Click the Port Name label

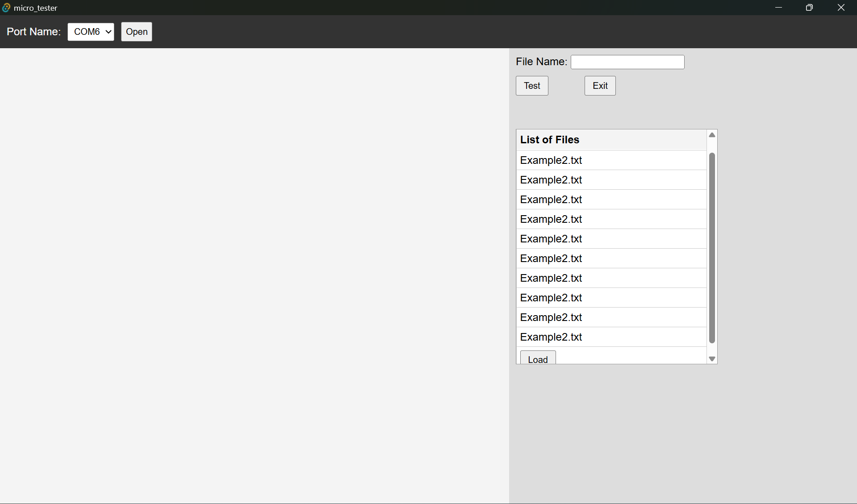(33, 32)
